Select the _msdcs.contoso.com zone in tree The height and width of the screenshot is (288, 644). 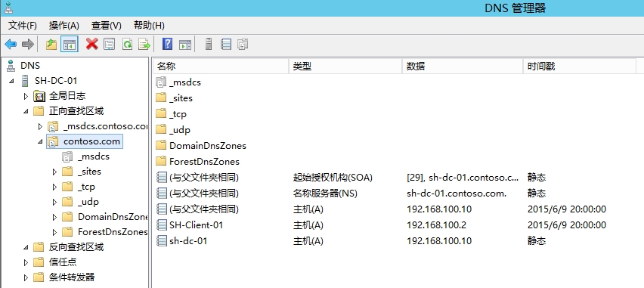[x=106, y=126]
